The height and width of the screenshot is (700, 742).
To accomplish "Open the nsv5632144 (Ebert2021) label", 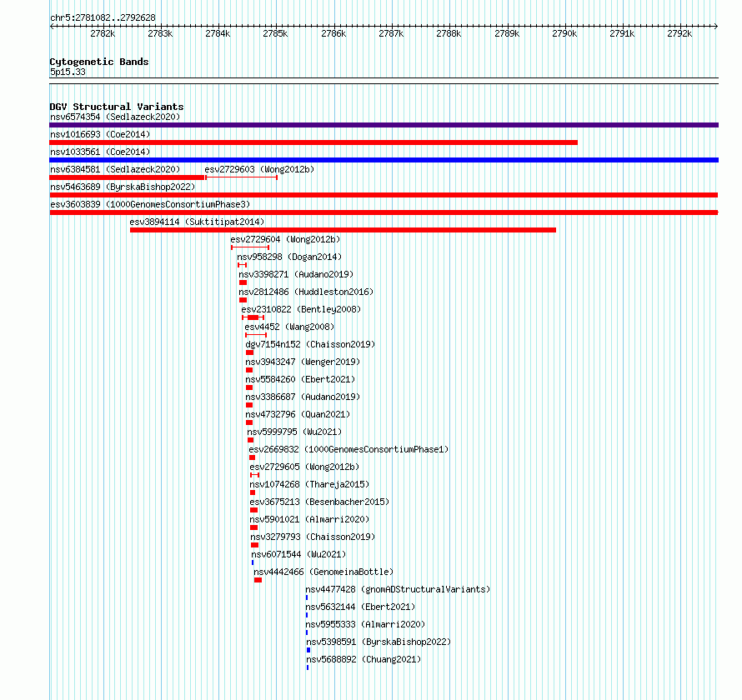I will 360,607.
